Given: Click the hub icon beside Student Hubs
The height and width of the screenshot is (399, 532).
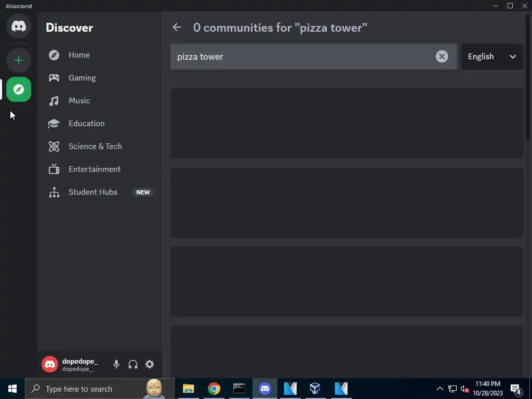Looking at the screenshot, I should point(54,192).
